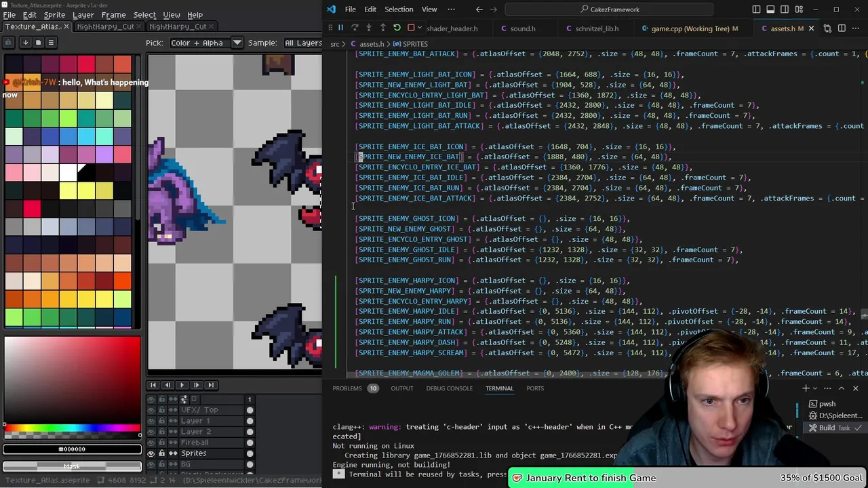Click the rainbow hue slider
Viewport: 868px width, 488px height.
coord(72,428)
